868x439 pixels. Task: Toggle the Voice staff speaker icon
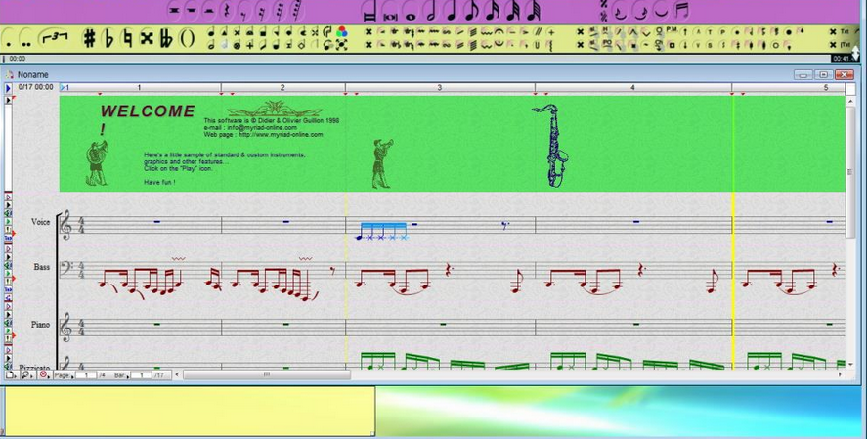tap(9, 214)
